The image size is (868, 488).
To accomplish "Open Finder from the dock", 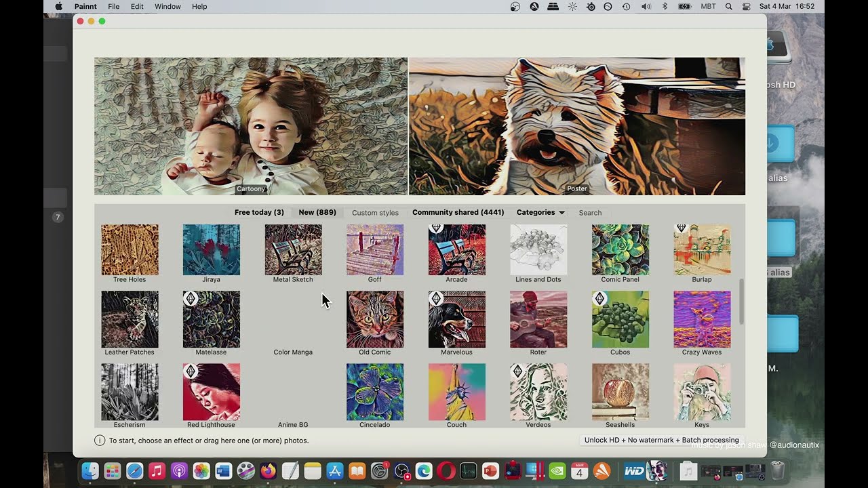I will point(90,470).
